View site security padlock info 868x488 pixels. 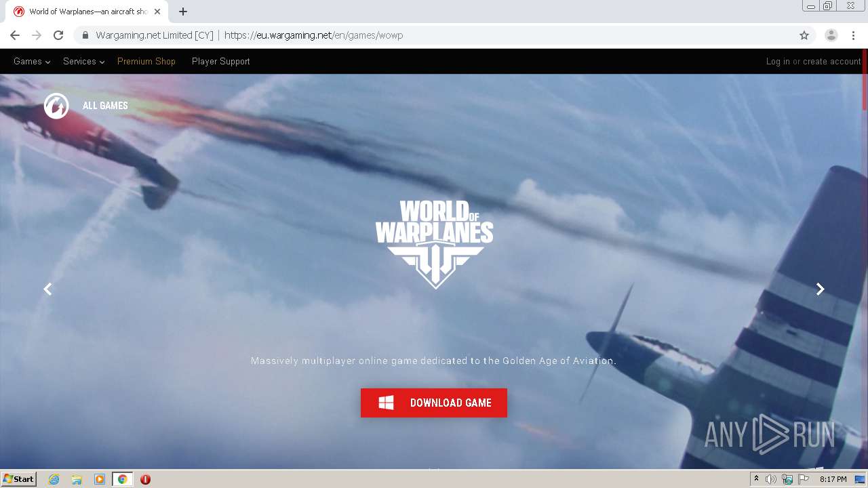tap(85, 35)
